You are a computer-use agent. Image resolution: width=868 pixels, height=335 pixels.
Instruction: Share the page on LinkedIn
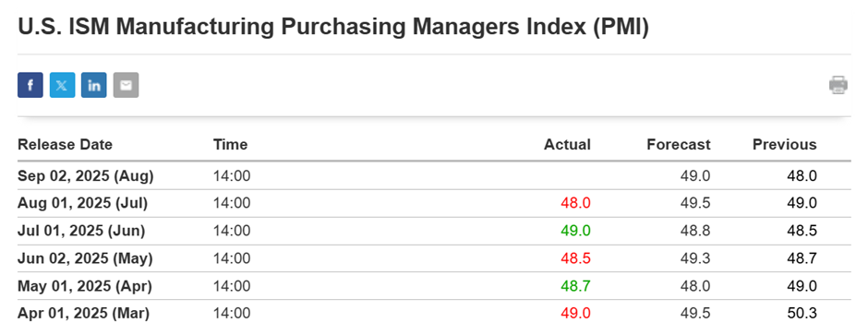click(x=94, y=85)
